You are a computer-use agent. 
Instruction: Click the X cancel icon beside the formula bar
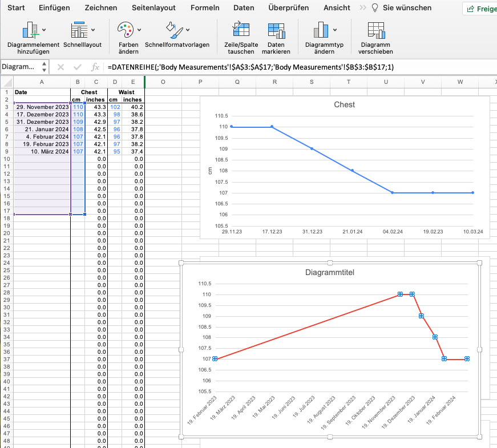62,67
